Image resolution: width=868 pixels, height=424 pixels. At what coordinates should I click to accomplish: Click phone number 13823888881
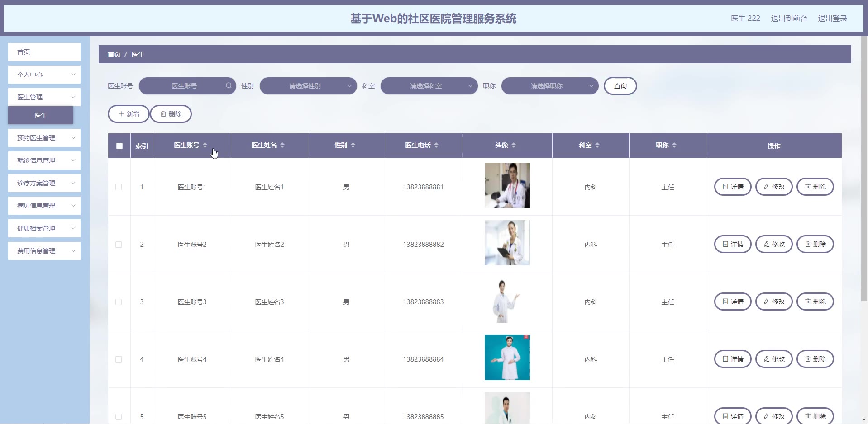[x=423, y=187]
